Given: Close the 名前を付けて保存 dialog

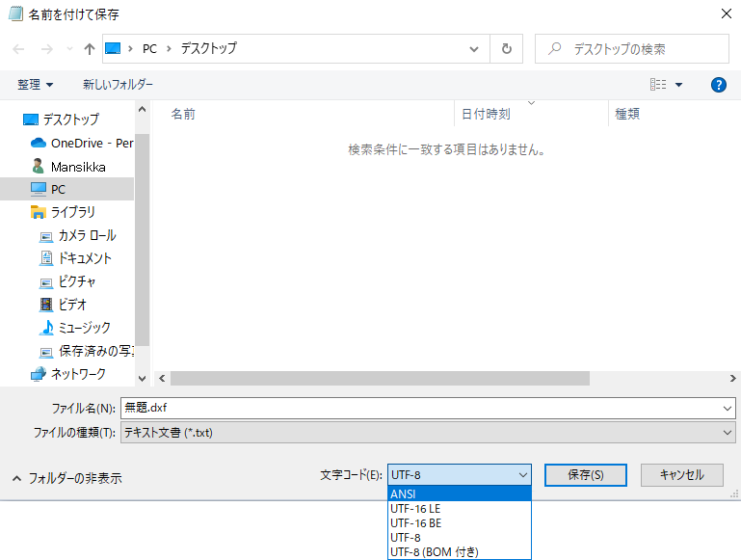Looking at the screenshot, I should (727, 13).
